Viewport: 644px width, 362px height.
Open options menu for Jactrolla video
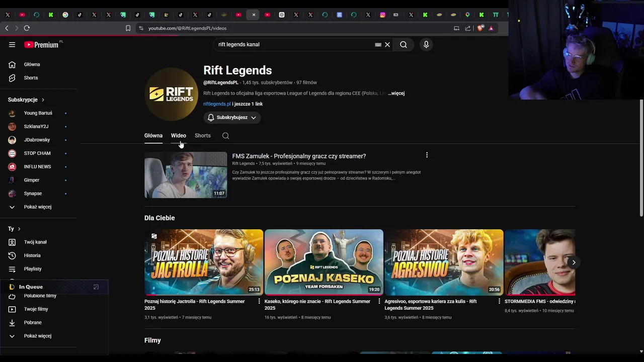click(259, 301)
